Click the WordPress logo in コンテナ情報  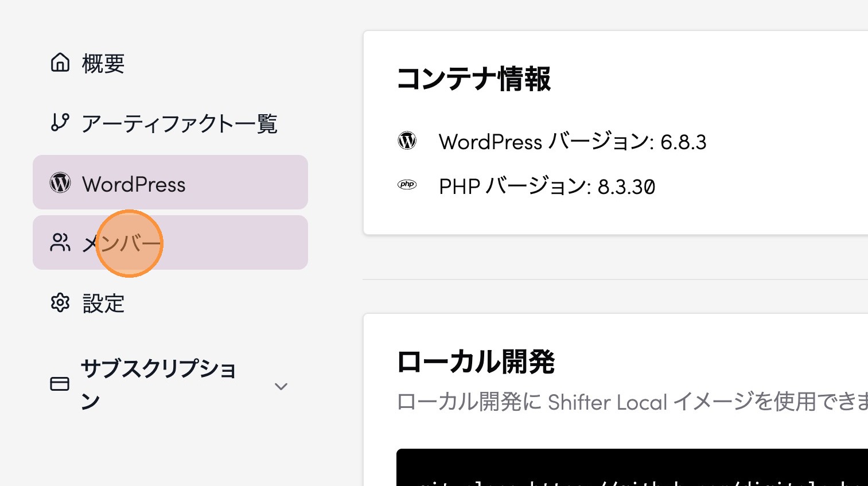click(407, 141)
